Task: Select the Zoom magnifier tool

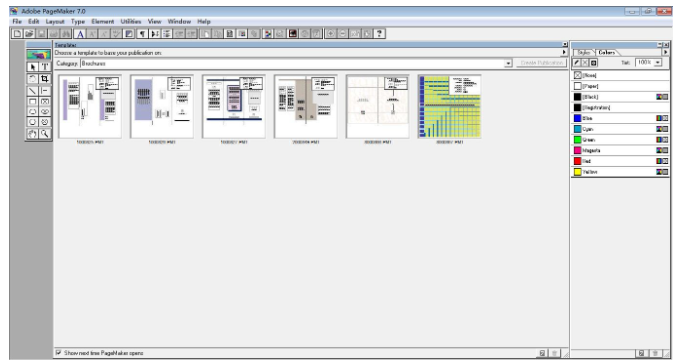Action: coord(44,134)
